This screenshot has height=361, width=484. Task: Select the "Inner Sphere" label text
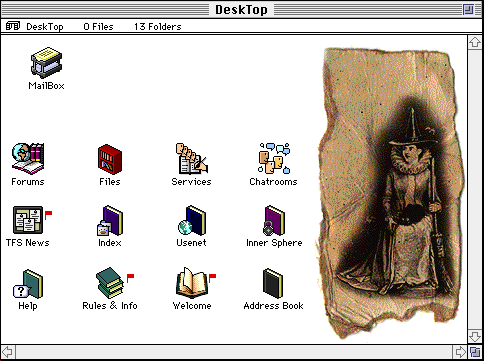(x=274, y=243)
